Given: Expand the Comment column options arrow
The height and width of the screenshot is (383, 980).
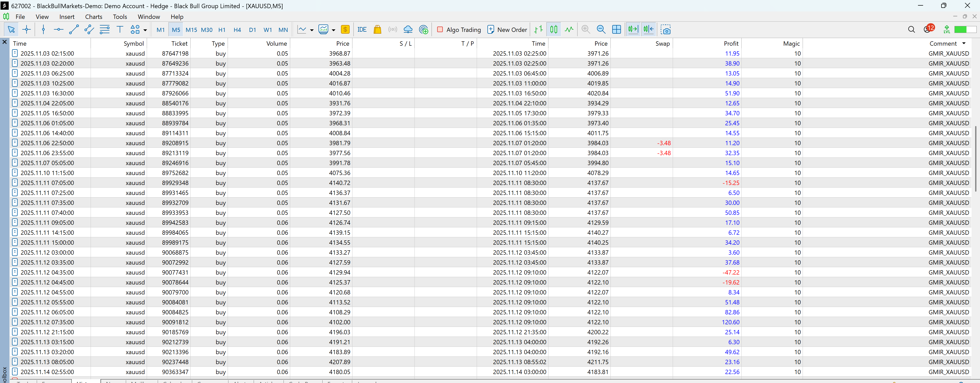Looking at the screenshot, I should [x=964, y=43].
